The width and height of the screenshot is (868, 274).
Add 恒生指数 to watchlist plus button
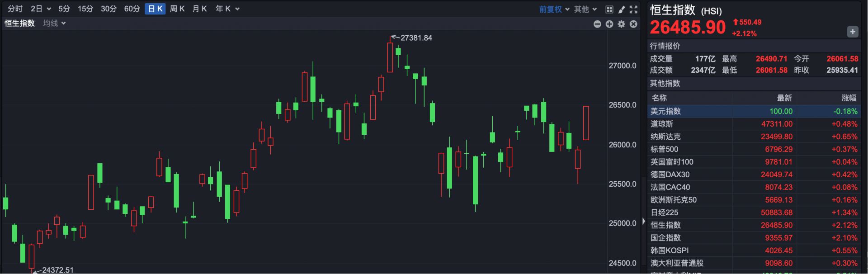(852, 32)
